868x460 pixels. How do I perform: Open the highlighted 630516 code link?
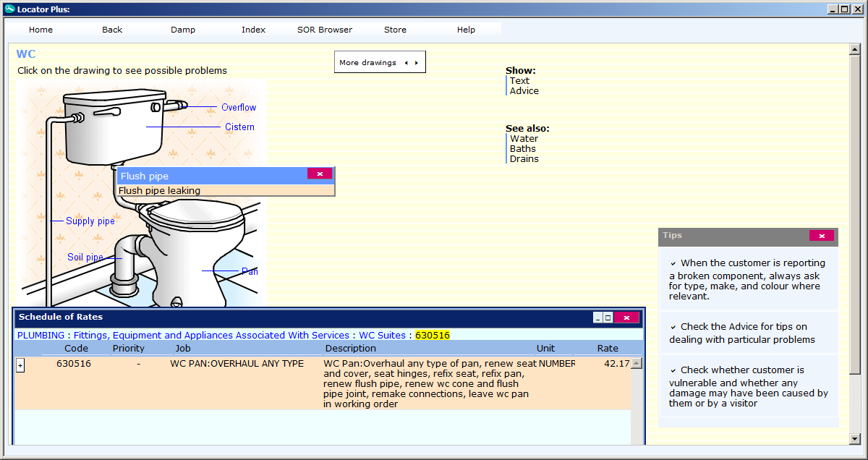(x=433, y=335)
